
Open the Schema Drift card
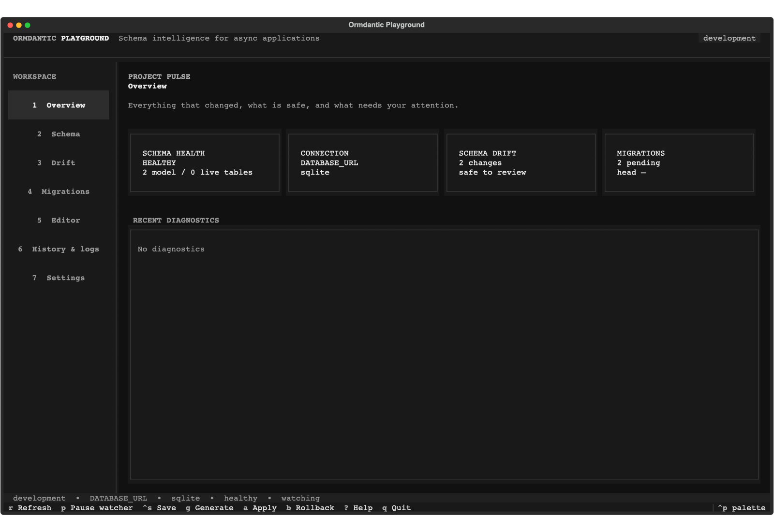521,163
